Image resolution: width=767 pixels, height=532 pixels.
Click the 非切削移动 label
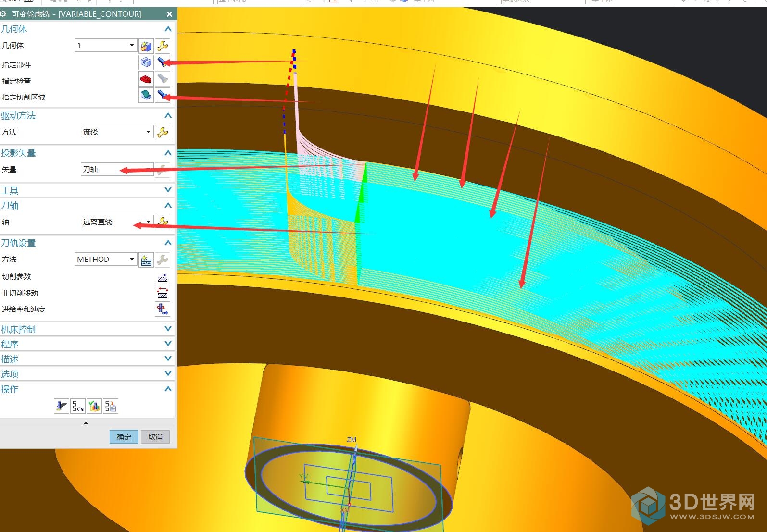point(20,293)
